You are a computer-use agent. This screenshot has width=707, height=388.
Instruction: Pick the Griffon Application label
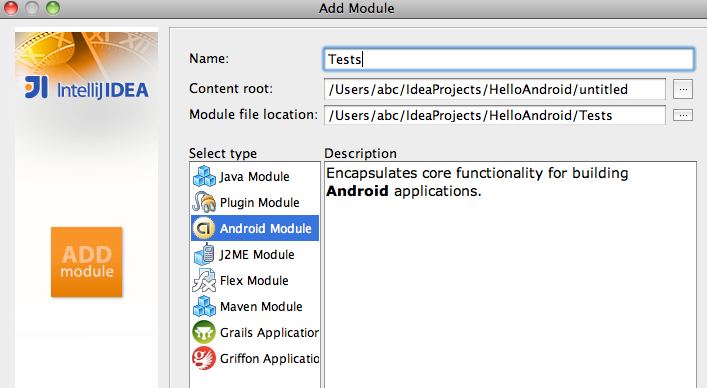[x=269, y=359]
